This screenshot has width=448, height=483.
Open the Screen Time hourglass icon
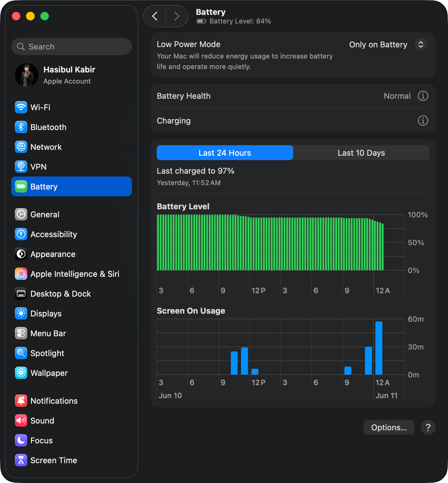coord(21,460)
